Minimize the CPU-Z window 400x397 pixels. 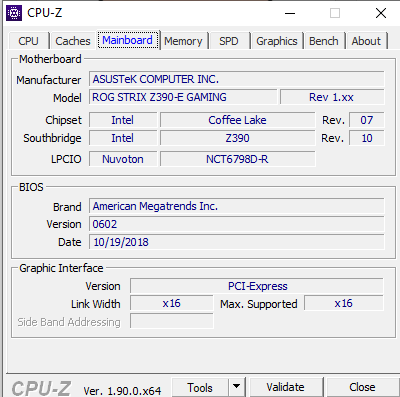[x=290, y=13]
